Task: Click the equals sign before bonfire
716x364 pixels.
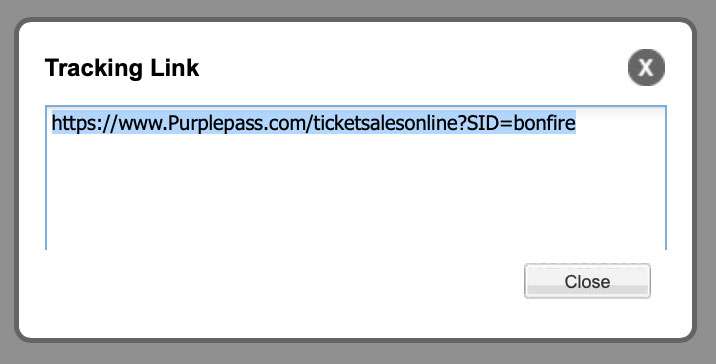Action: click(506, 123)
